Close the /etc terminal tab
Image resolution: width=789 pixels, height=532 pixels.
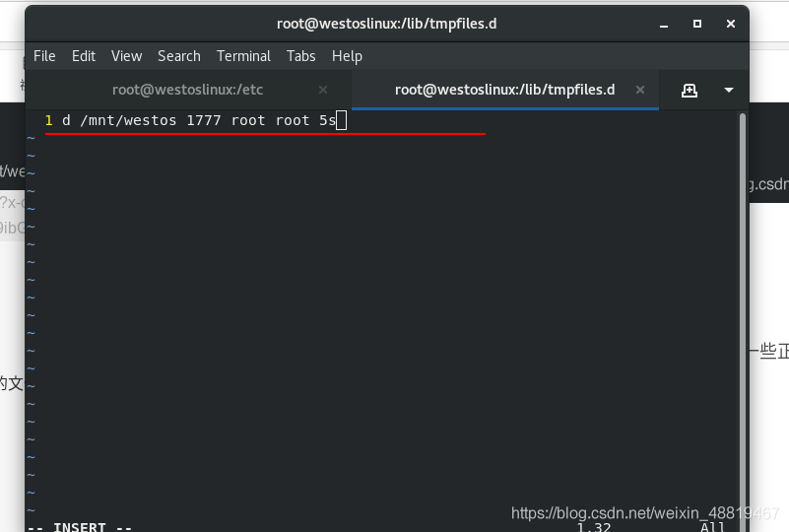point(323,90)
